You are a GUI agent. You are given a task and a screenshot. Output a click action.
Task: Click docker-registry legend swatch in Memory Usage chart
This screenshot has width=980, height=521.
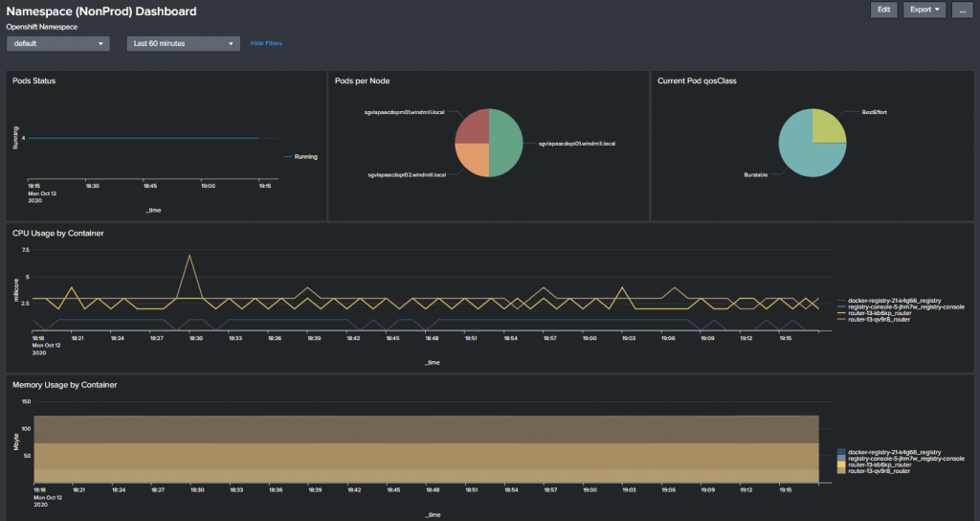(841, 452)
